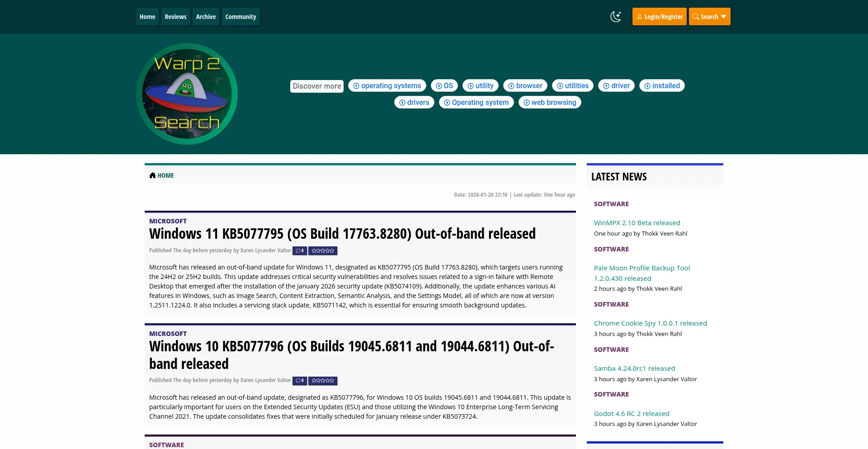Open comments icon for Windows 11 article
Viewport: 868px width, 449px height.
coord(299,250)
